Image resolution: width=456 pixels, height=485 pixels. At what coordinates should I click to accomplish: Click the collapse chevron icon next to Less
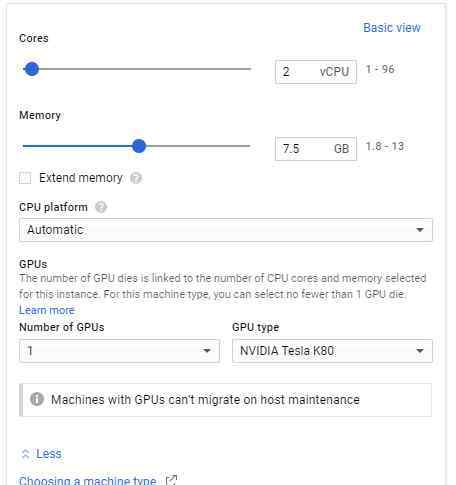click(26, 454)
